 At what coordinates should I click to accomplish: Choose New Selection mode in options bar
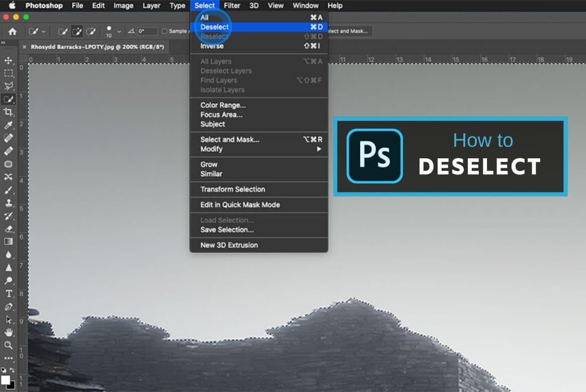click(x=62, y=31)
